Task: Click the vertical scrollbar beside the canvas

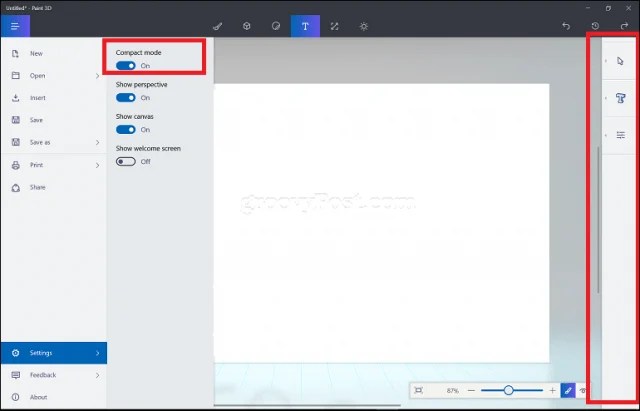Action: pos(598,220)
